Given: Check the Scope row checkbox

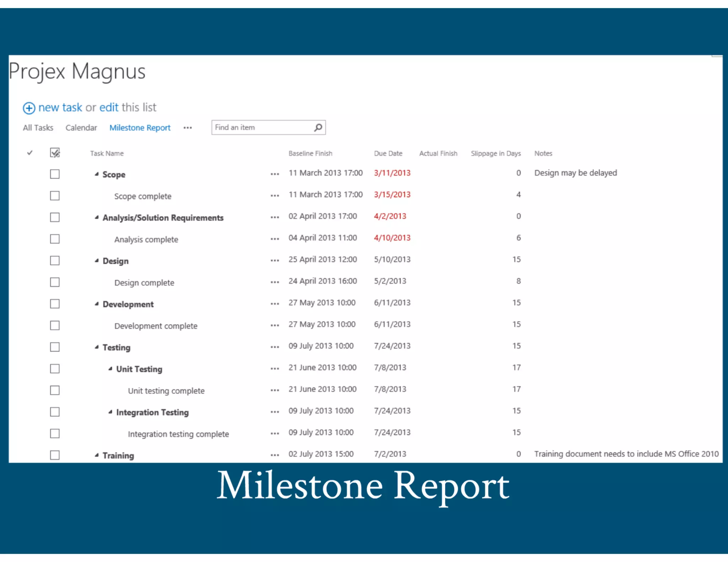Looking at the screenshot, I should [55, 174].
